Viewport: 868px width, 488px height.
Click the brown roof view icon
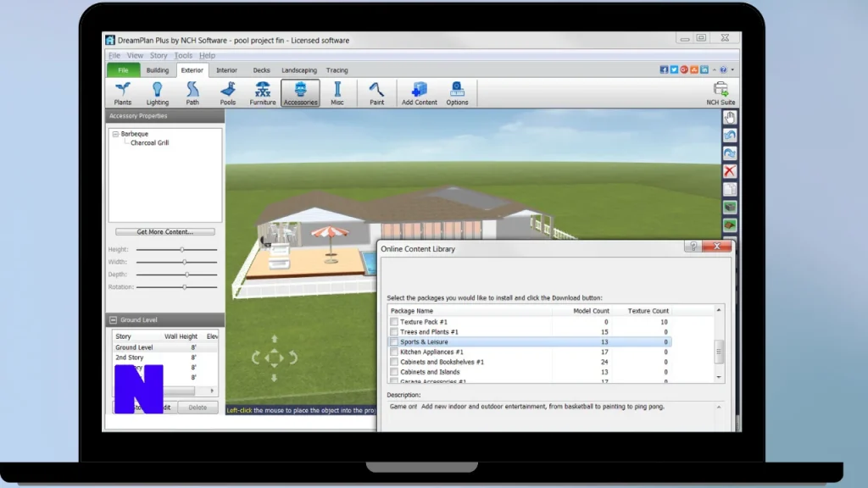coord(730,225)
